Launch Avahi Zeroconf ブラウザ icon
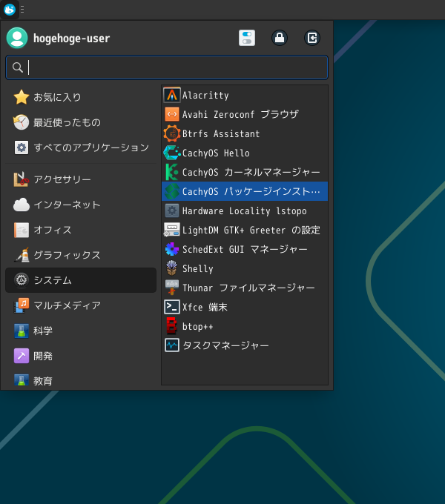This screenshot has width=445, height=504. pyautogui.click(x=172, y=114)
